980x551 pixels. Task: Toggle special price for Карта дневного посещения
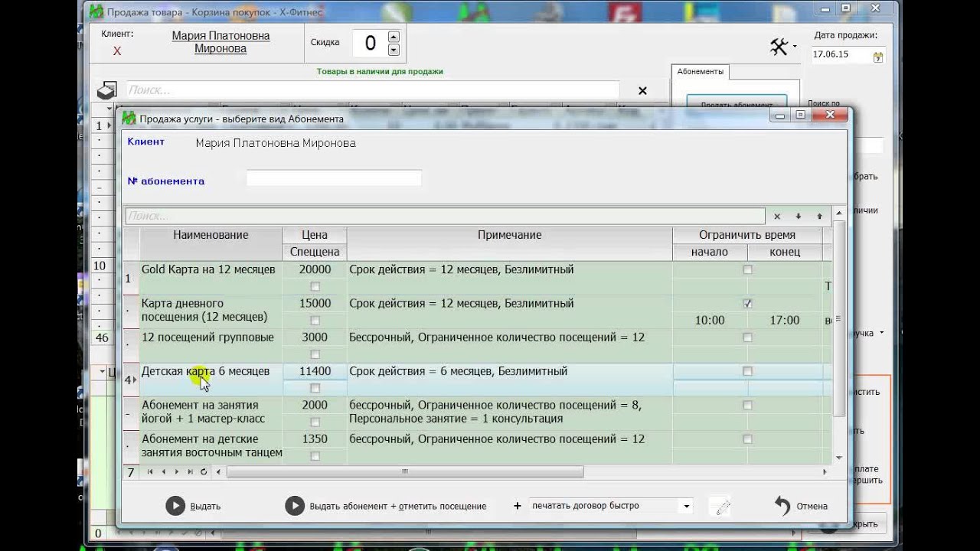click(315, 321)
